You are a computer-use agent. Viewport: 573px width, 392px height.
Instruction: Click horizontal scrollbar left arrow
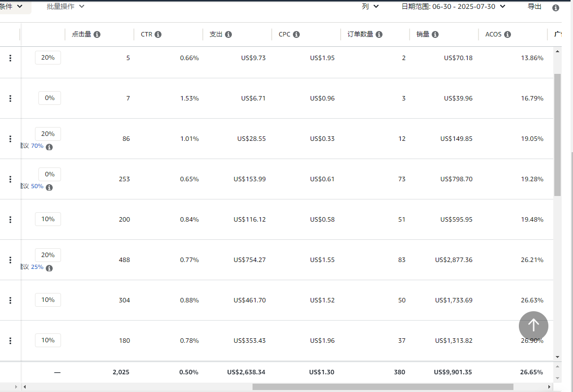pos(25,387)
